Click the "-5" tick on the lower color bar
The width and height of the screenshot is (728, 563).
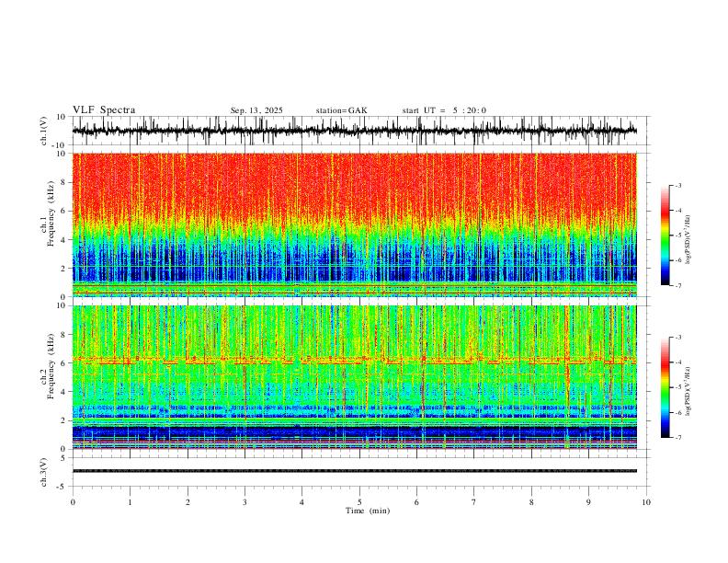(x=677, y=387)
